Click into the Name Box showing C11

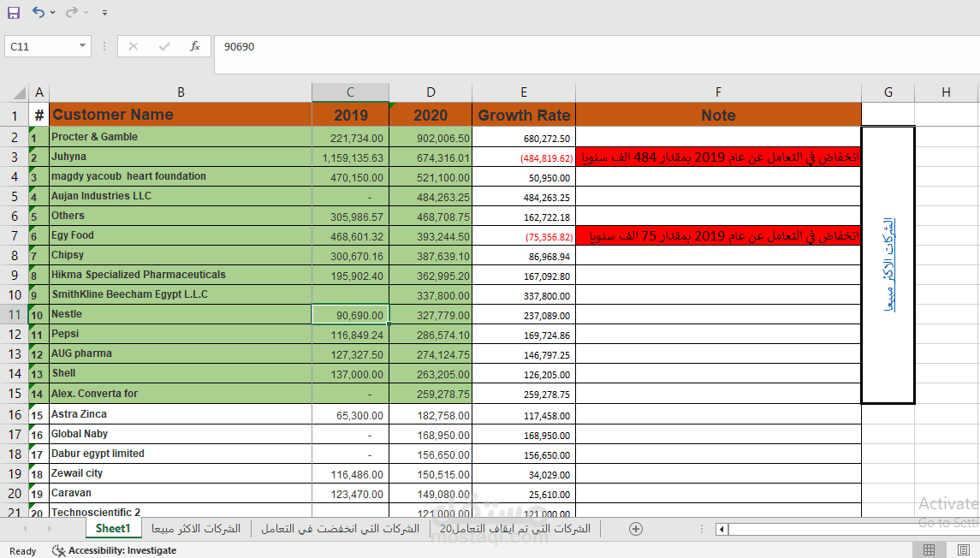click(x=40, y=46)
